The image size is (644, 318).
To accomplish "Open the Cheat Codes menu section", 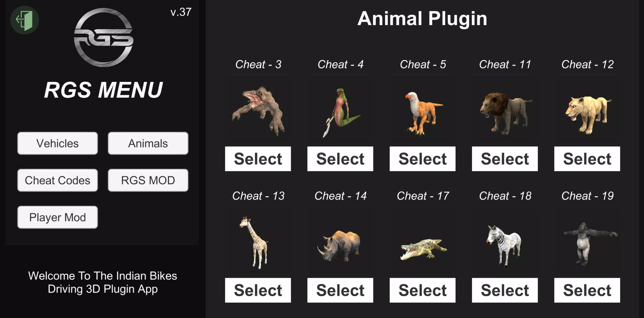I will pos(57,180).
